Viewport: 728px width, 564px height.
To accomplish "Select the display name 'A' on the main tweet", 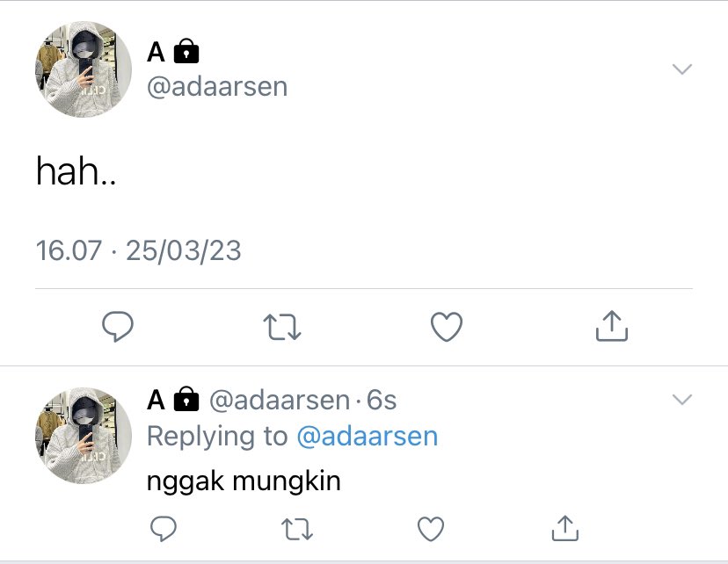I will [156, 52].
